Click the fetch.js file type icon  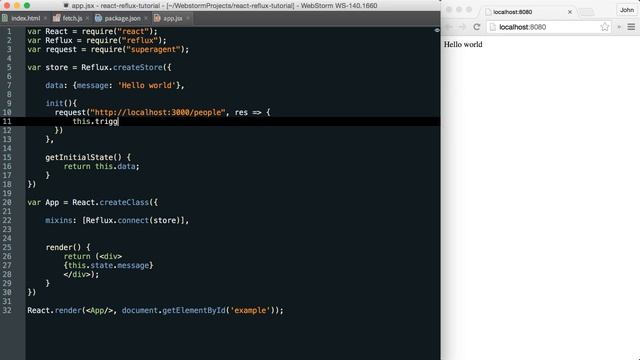pyautogui.click(x=56, y=18)
